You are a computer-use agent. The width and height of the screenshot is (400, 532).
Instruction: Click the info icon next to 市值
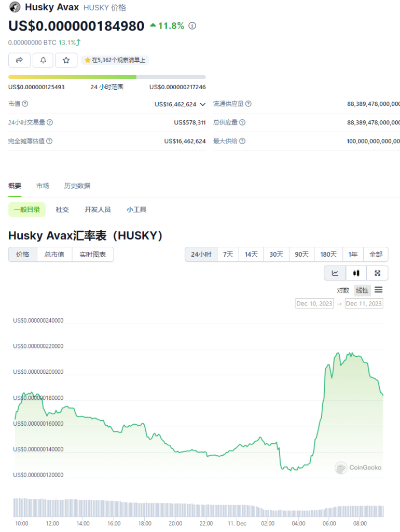point(25,104)
